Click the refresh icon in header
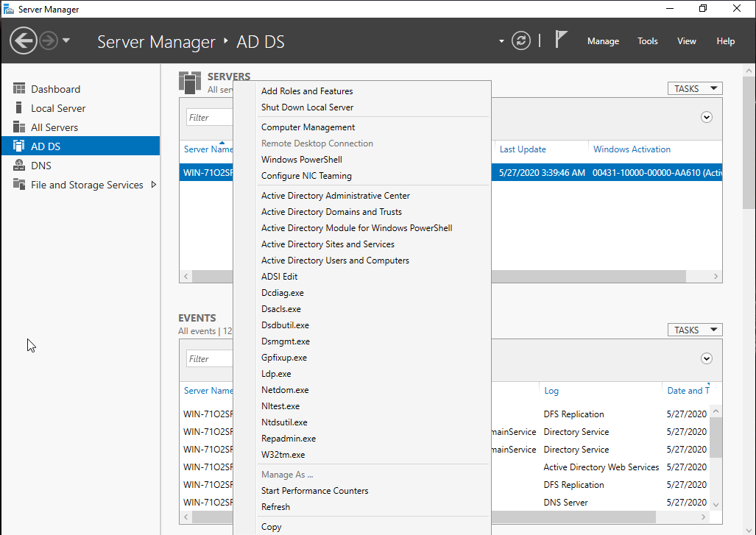 [x=521, y=40]
